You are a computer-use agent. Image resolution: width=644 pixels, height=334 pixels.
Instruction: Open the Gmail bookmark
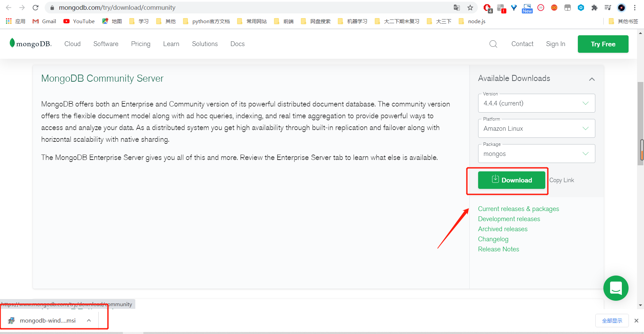point(44,21)
